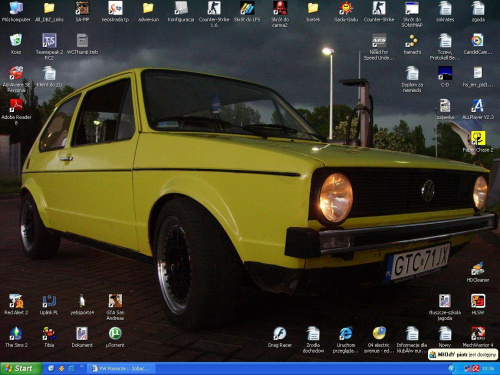Image resolution: width=500 pixels, height=375 pixels.
Task: Open the Informacje dla document icon
Action: pyautogui.click(x=412, y=333)
